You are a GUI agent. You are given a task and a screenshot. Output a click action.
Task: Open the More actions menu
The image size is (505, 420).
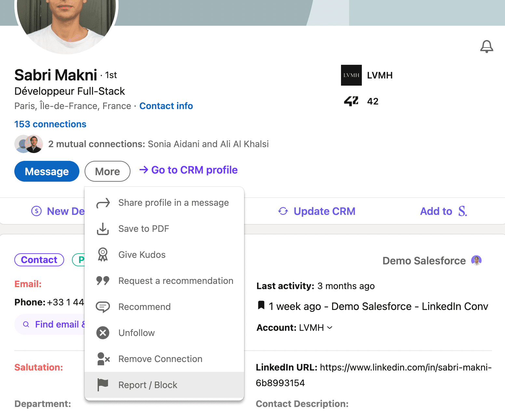pyautogui.click(x=107, y=171)
